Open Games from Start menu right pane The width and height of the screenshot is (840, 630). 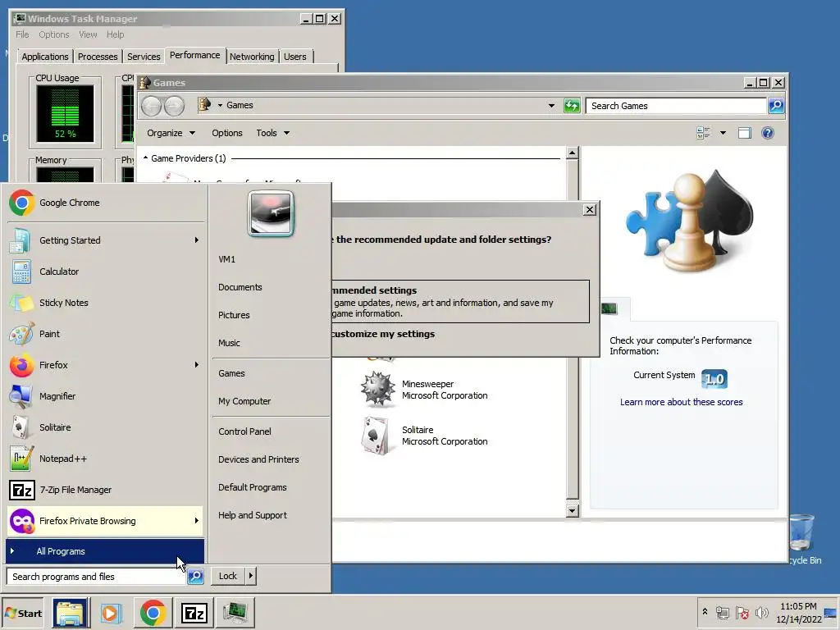click(x=231, y=373)
